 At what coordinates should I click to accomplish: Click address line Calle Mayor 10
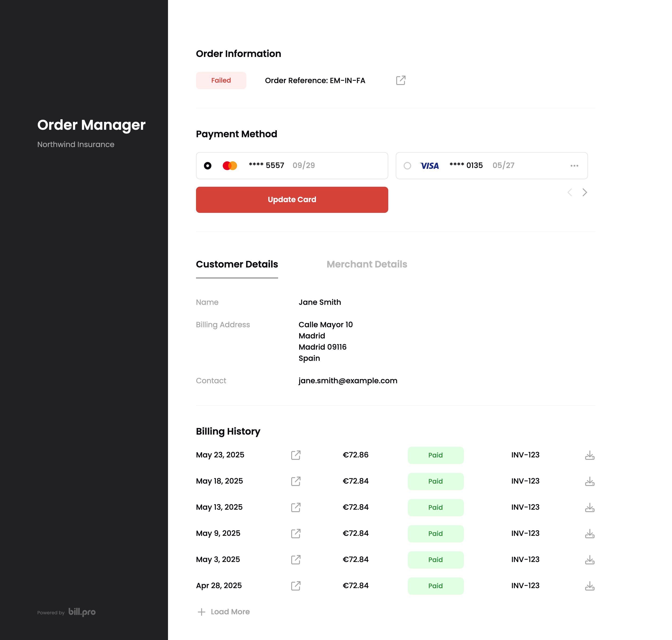pyautogui.click(x=326, y=324)
